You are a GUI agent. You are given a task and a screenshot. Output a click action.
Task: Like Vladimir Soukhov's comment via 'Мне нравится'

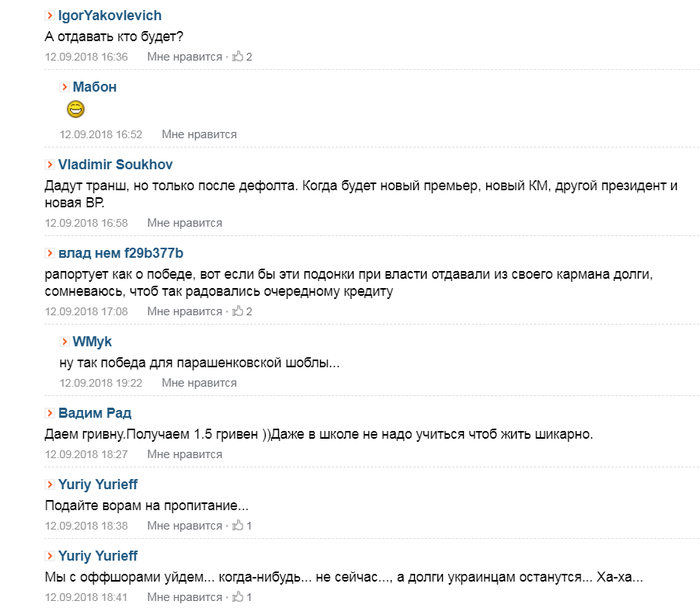click(184, 223)
